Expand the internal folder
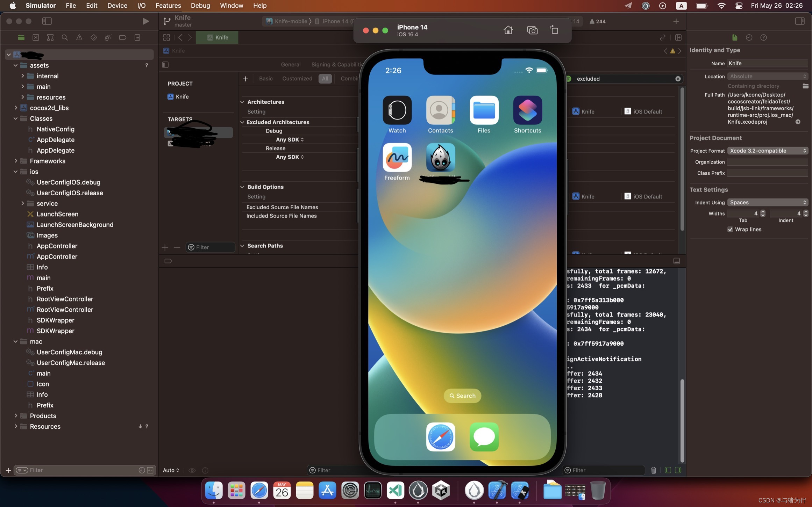 [22, 76]
